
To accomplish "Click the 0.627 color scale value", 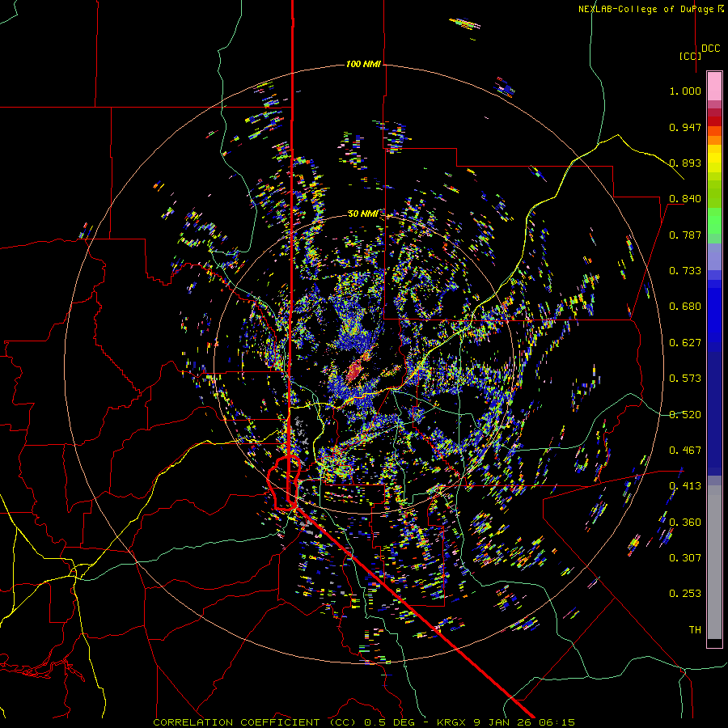I will click(685, 343).
